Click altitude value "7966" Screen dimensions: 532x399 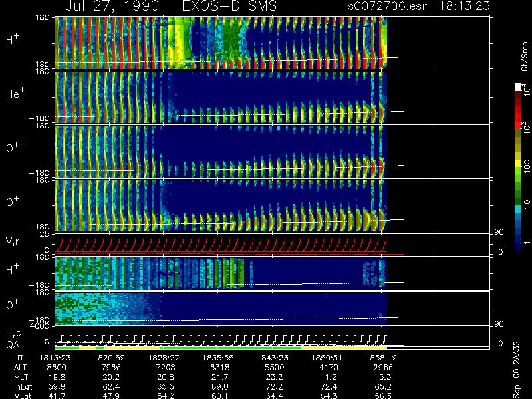(110, 368)
